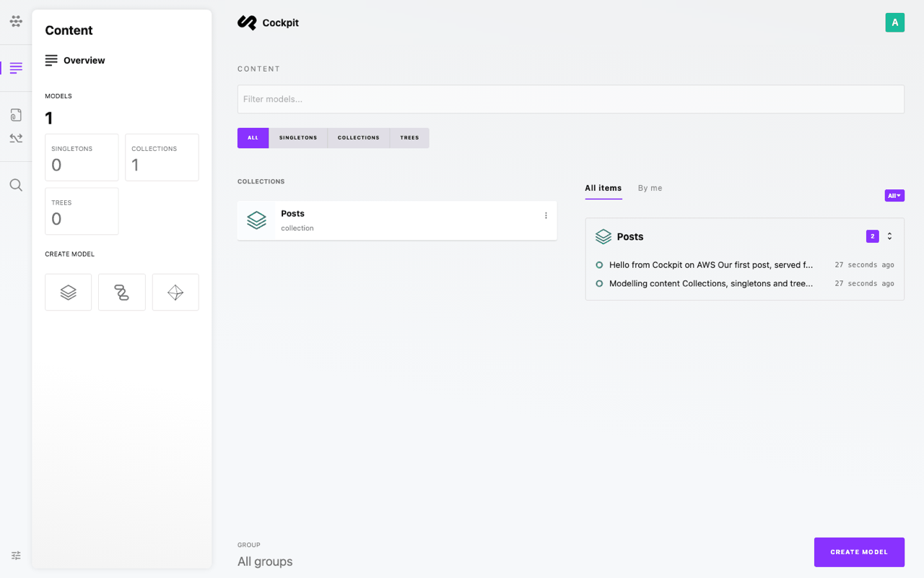Click the Posts panel stack icon on the right

603,236
